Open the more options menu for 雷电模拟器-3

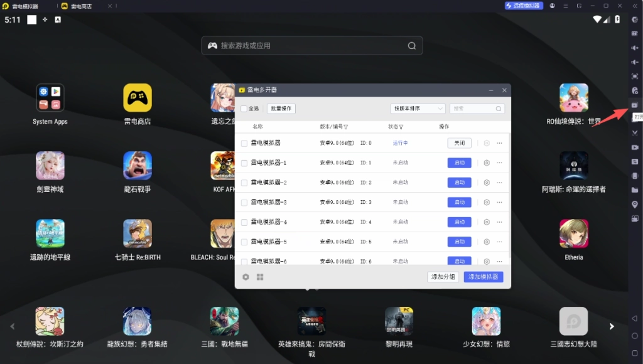pos(498,202)
